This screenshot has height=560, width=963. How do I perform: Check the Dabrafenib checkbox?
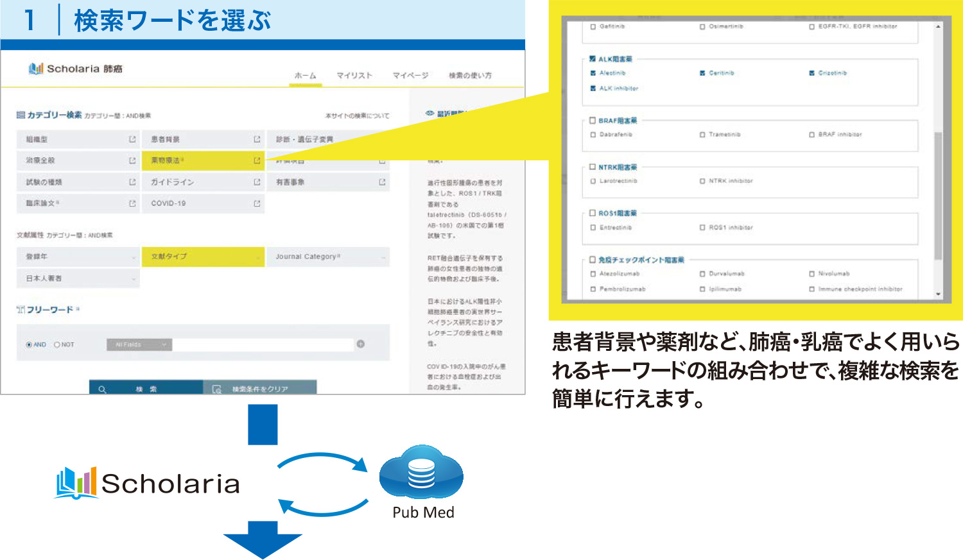tap(593, 135)
